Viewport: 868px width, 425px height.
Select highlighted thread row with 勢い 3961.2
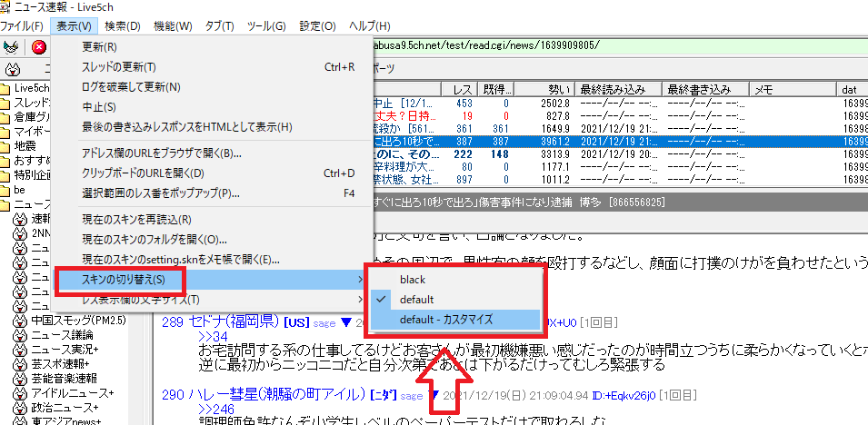[x=620, y=142]
